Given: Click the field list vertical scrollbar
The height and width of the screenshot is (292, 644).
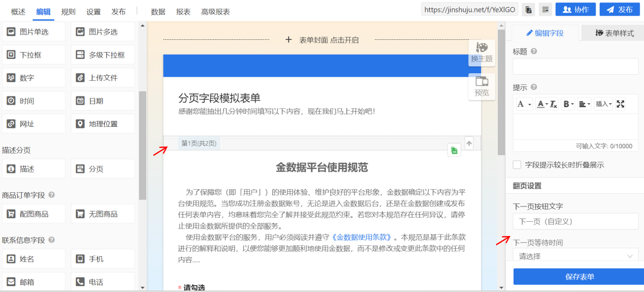Looking at the screenshot, I should [143, 145].
